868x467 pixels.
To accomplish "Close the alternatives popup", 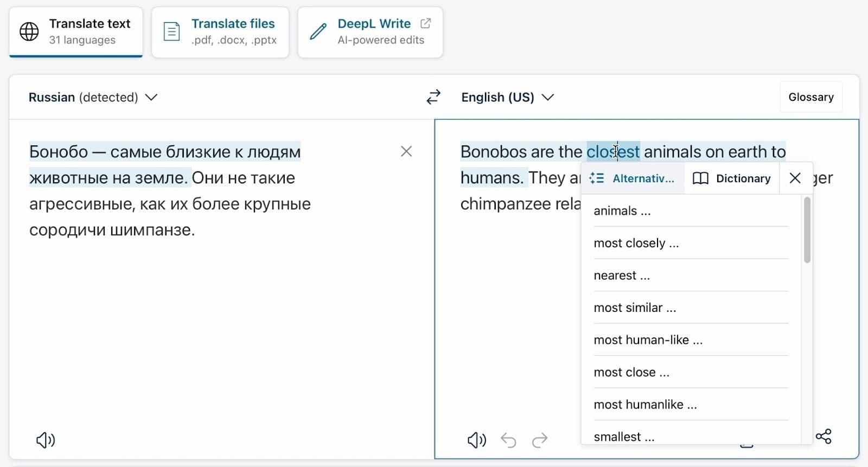I will pyautogui.click(x=795, y=178).
